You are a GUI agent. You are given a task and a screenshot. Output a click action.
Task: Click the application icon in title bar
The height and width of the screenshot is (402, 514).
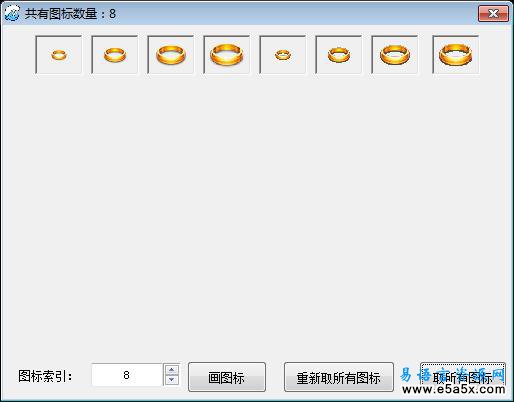(12, 14)
